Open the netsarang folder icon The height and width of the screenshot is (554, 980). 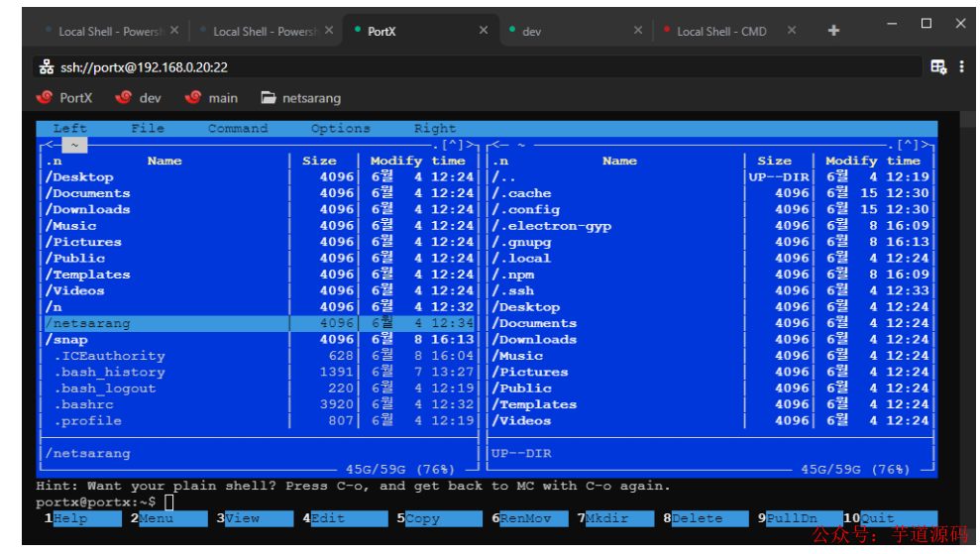(x=269, y=97)
